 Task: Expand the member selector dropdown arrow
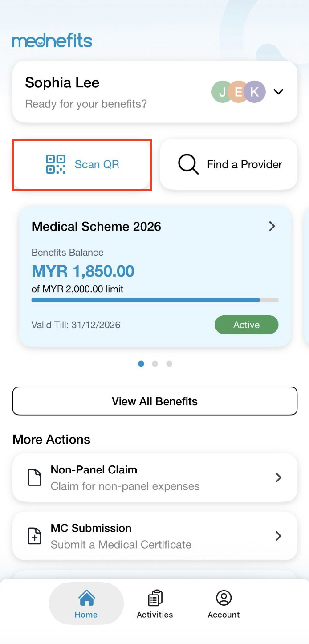278,92
